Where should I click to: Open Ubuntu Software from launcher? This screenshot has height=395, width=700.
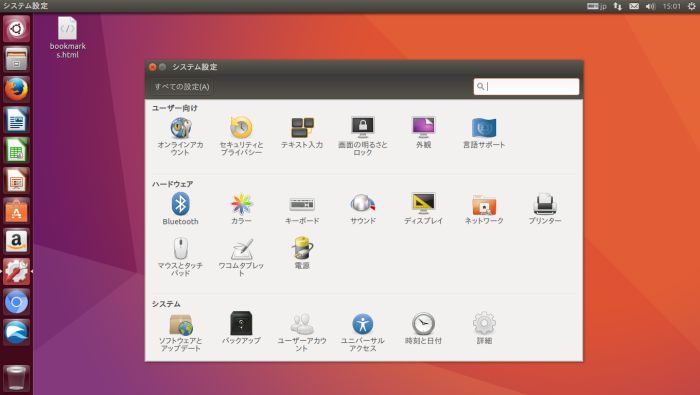pos(17,211)
